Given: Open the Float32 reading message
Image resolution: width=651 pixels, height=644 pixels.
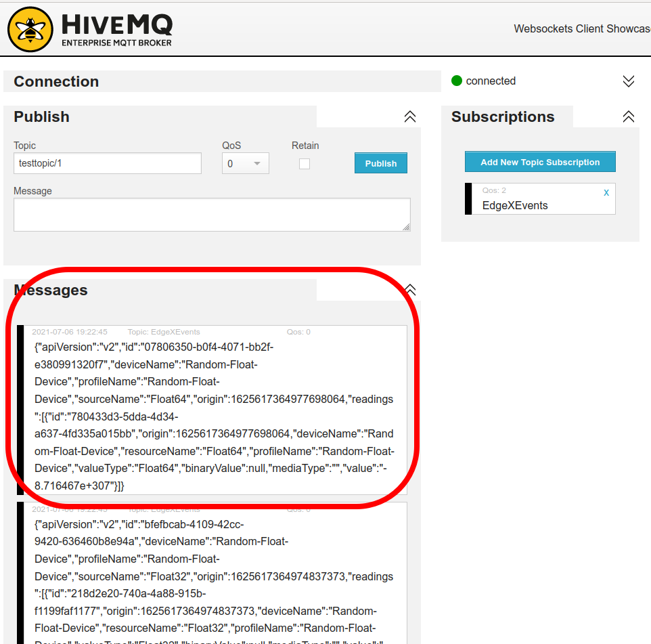Looking at the screenshot, I should (x=212, y=574).
